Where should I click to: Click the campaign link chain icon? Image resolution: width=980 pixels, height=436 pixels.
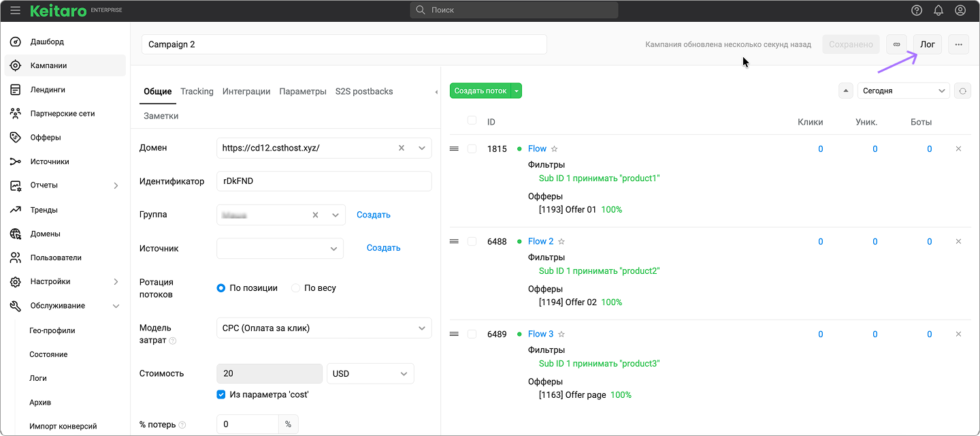pos(896,44)
